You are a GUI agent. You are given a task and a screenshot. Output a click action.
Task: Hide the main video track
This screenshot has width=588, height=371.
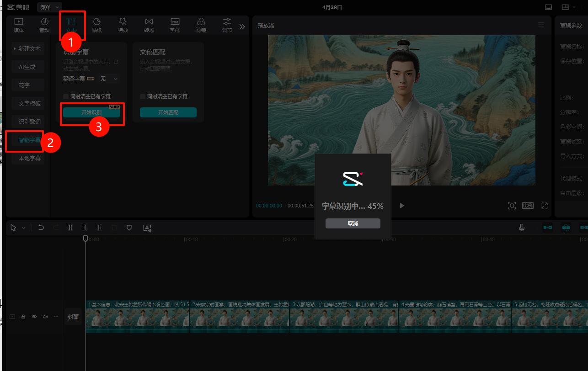point(34,316)
